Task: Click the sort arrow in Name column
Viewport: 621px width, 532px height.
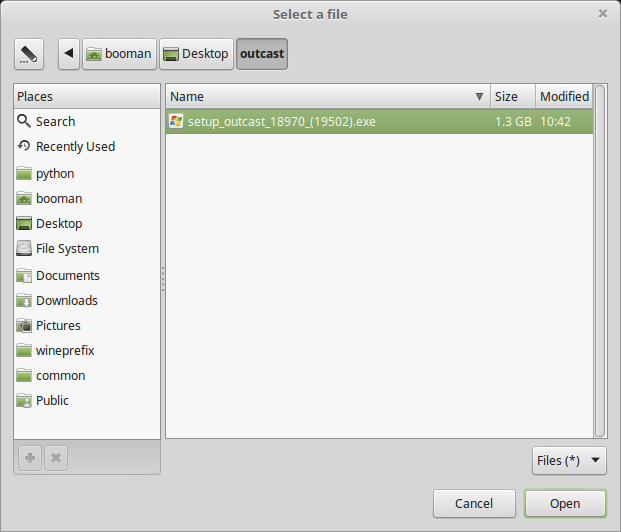Action: 479,96
